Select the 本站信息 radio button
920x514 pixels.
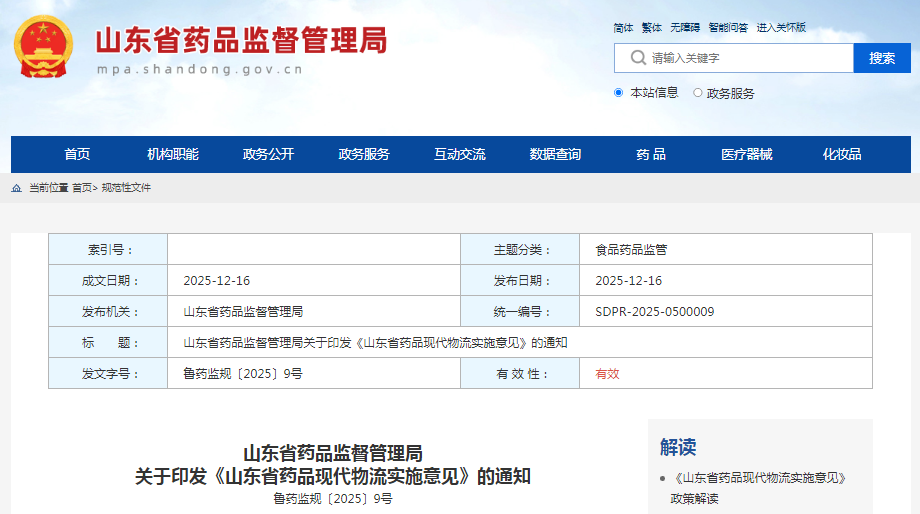pyautogui.click(x=618, y=93)
